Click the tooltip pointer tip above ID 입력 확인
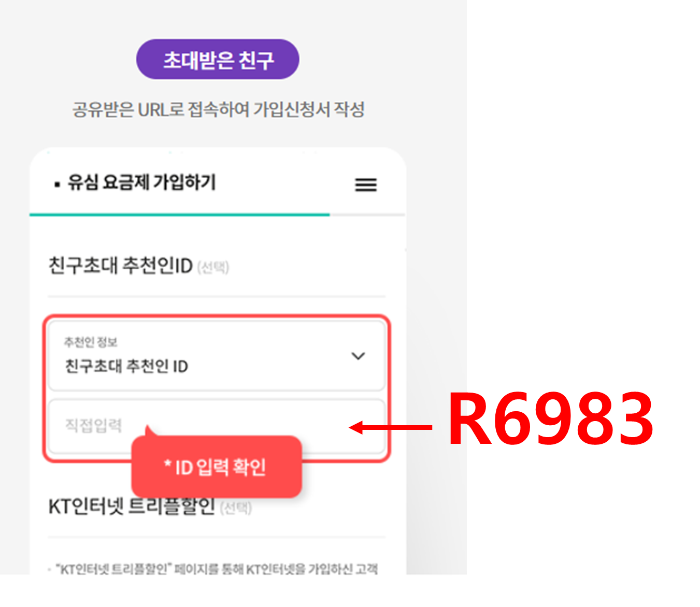700x607 pixels. 149,429
